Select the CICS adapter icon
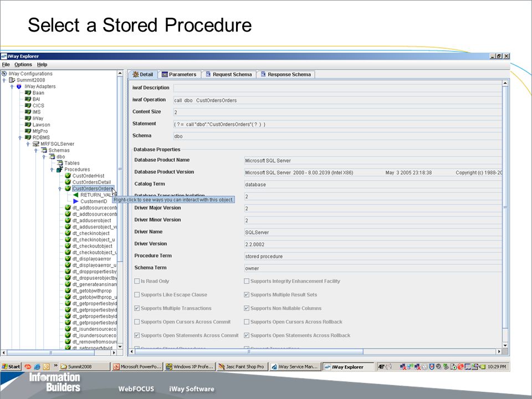Image resolution: width=532 pixels, height=399 pixels. (28, 105)
